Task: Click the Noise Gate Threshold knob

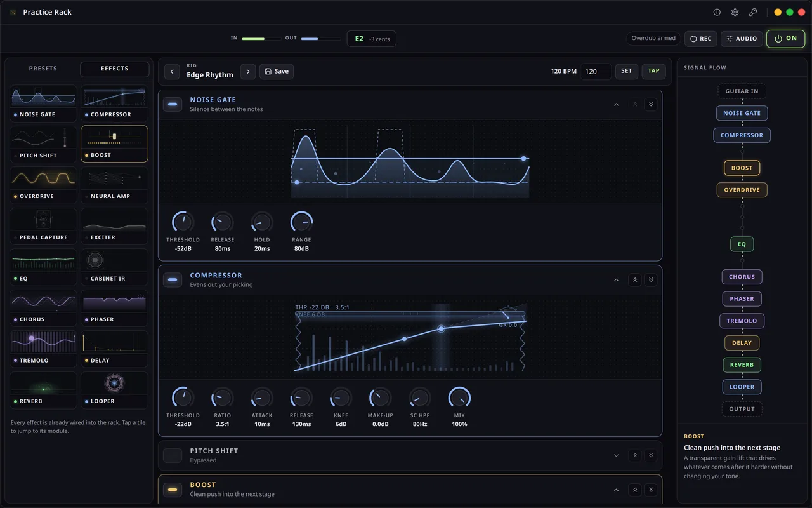Action: [x=183, y=222]
